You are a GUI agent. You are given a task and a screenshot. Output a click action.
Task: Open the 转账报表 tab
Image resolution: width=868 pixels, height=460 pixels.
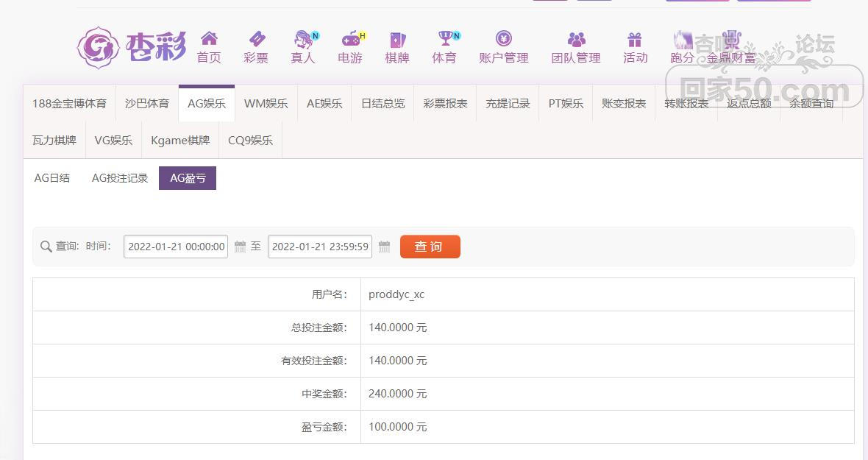tap(686, 104)
